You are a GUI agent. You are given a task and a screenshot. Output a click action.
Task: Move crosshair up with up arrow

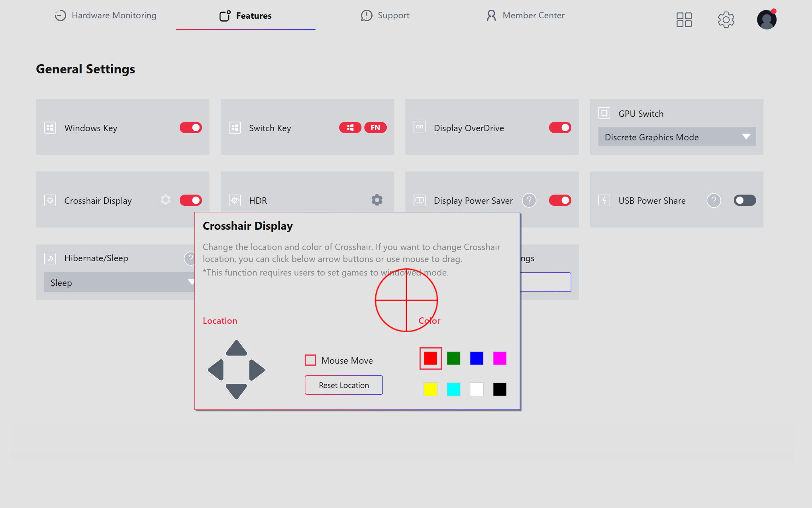pyautogui.click(x=236, y=348)
